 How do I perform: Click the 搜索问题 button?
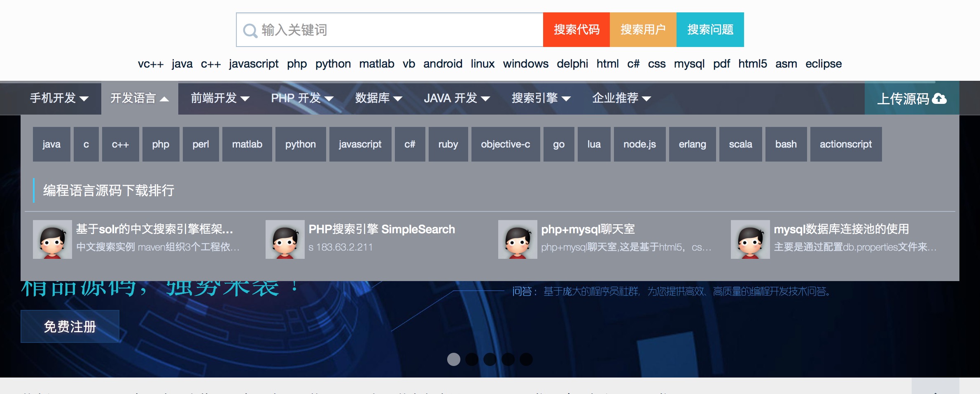click(x=710, y=30)
